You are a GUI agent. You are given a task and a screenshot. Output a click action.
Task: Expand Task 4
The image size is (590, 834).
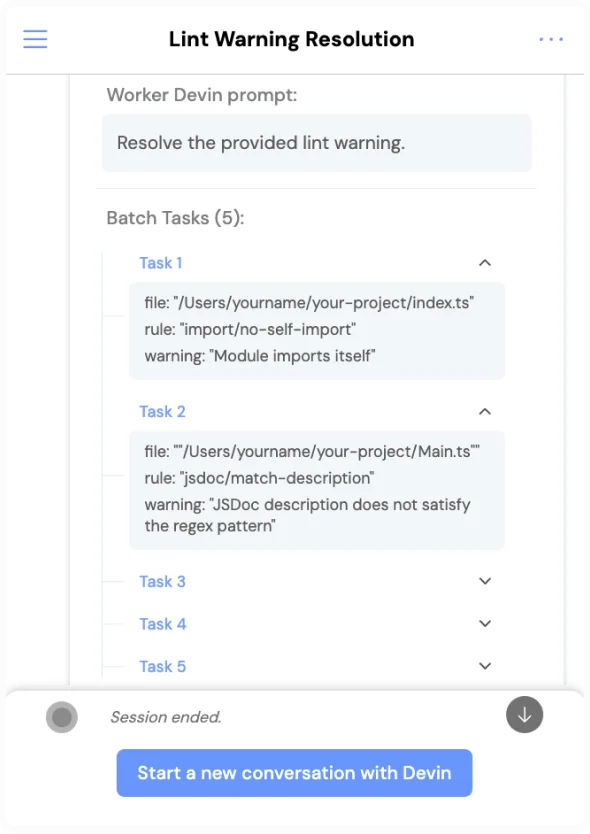484,623
